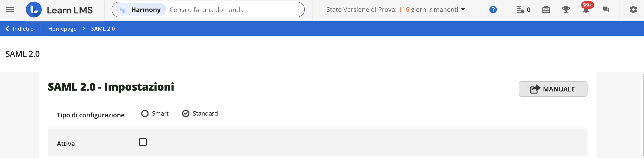Open platform settings with the gear icon
This screenshot has height=158, width=644.
coord(633,10)
